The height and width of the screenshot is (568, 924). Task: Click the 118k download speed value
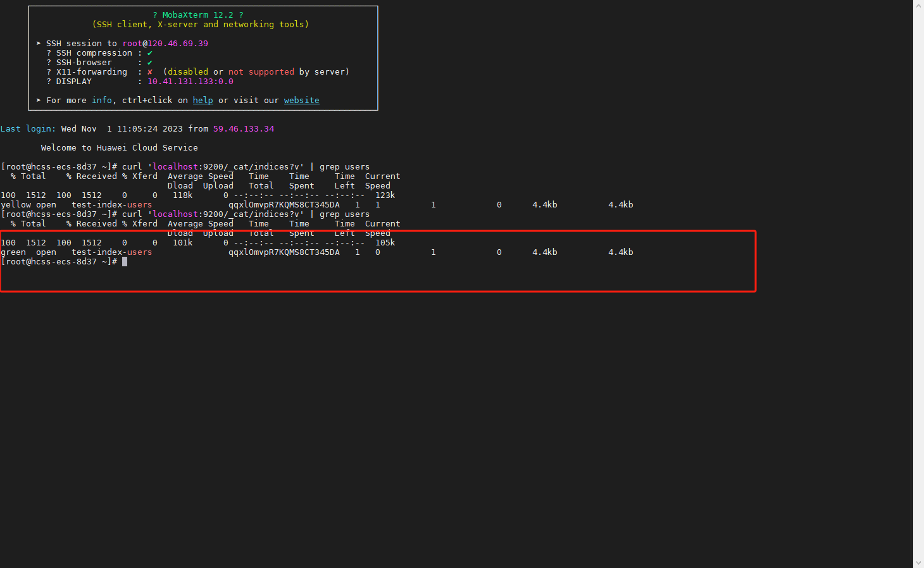[183, 195]
